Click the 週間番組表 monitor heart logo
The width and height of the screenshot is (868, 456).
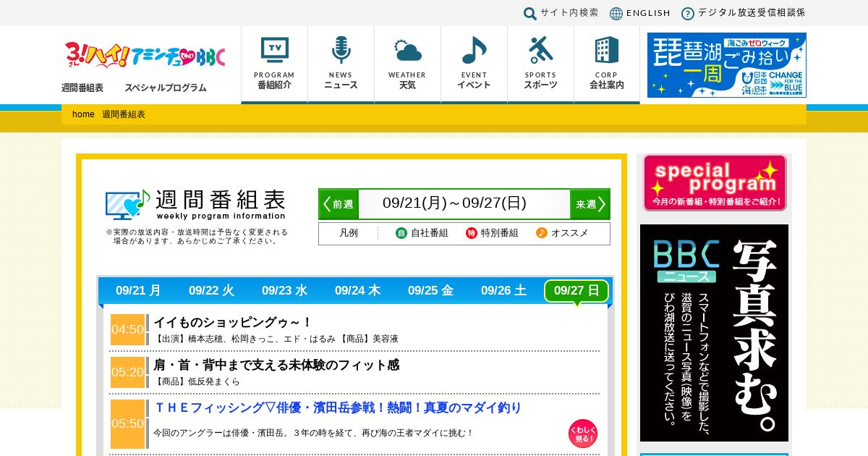[128, 204]
